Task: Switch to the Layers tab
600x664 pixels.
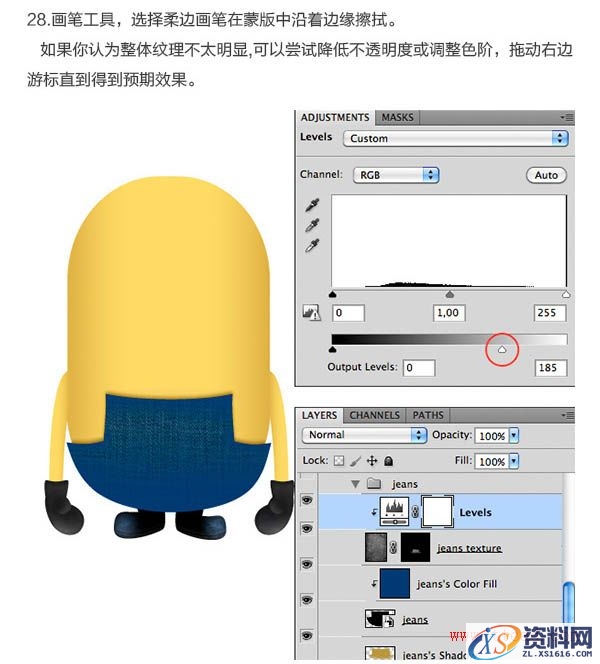Action: 319,415
